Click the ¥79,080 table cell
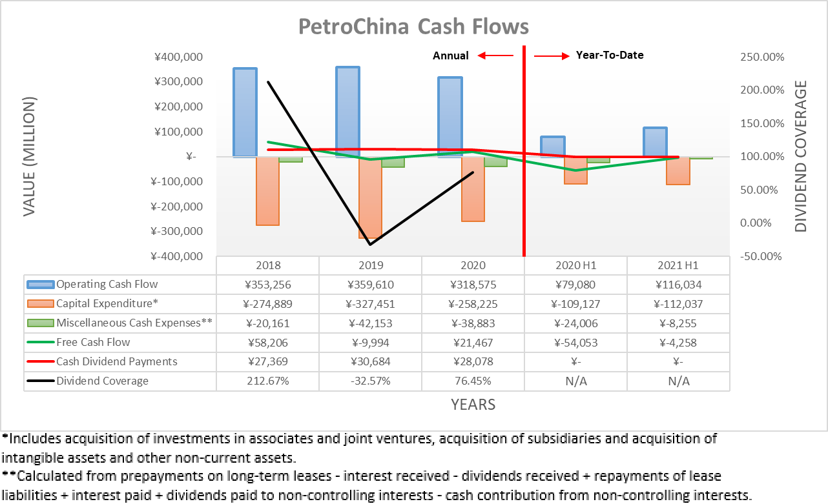The height and width of the screenshot is (504, 828). pyautogui.click(x=576, y=285)
